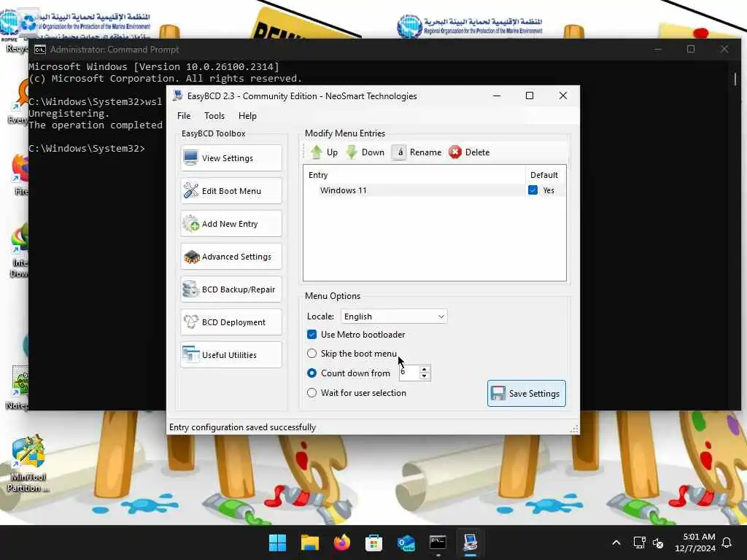Click EasyBCD taskbar icon
Screen dimensions: 747x560
click(471, 542)
